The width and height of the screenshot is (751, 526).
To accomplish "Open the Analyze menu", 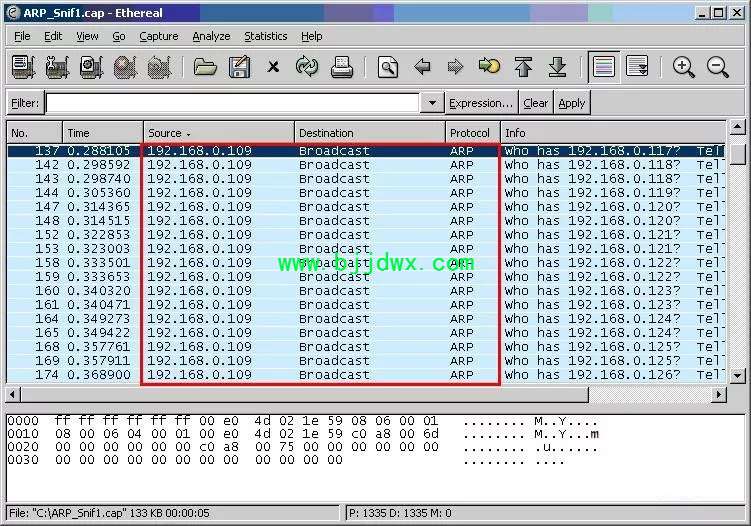I will click(x=211, y=36).
